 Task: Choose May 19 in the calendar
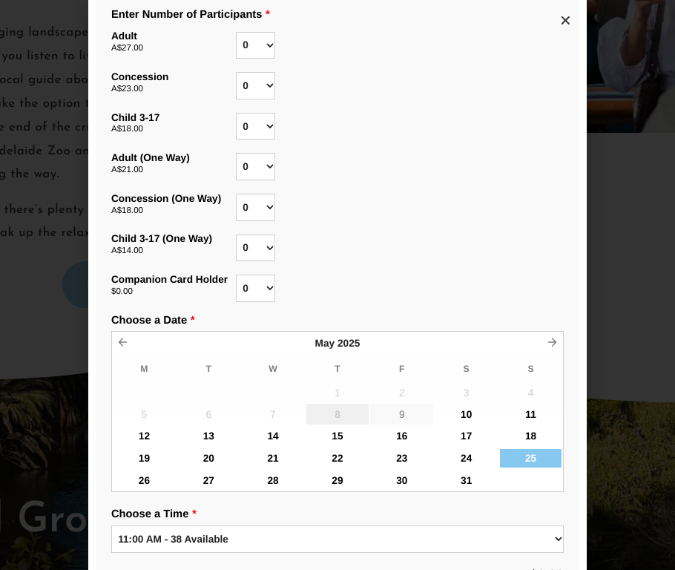point(144,458)
